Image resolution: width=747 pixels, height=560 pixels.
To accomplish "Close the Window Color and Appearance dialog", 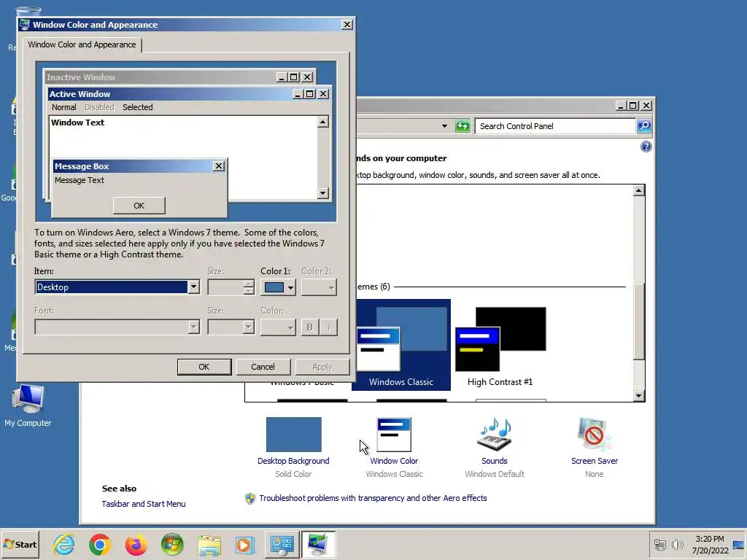I will [347, 25].
